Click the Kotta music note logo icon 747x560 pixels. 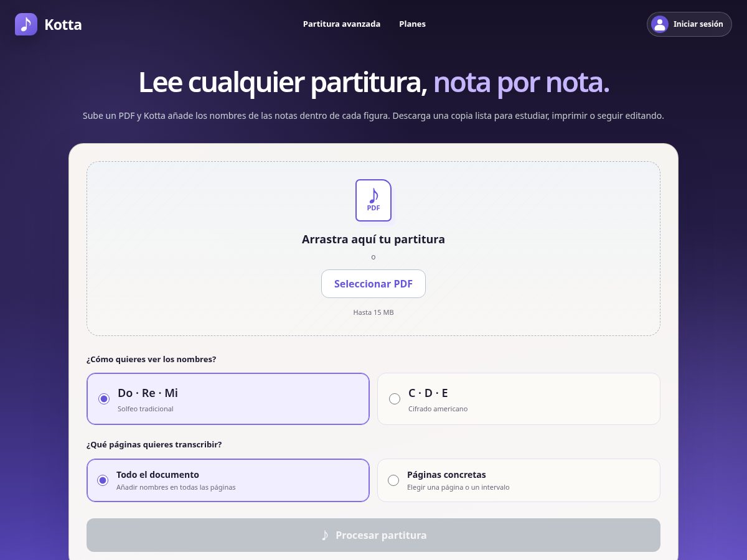[26, 24]
